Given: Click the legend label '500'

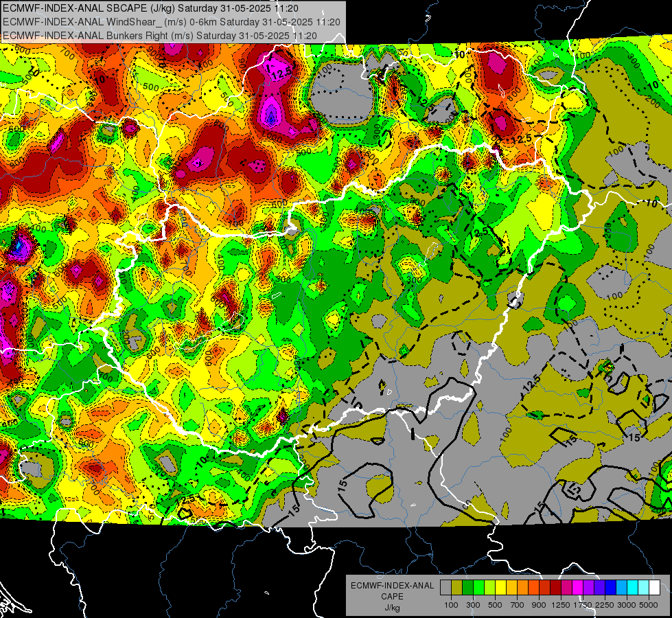Looking at the screenshot, I should click(495, 605).
